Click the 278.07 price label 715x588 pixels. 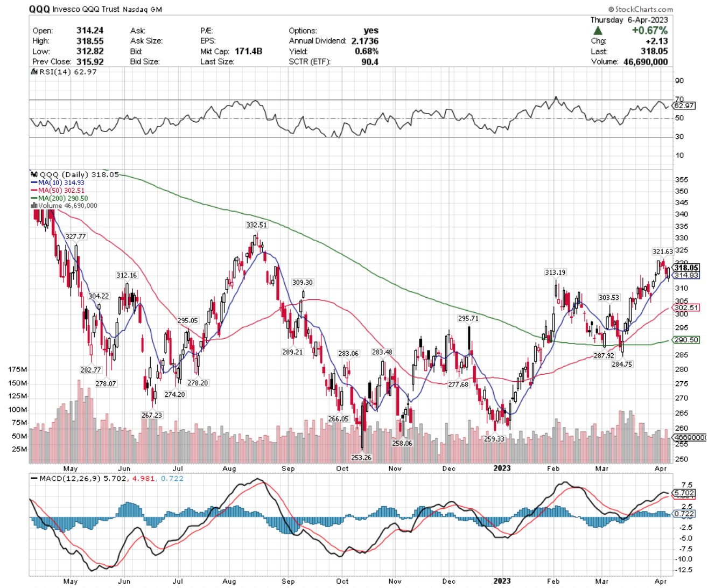pos(106,383)
